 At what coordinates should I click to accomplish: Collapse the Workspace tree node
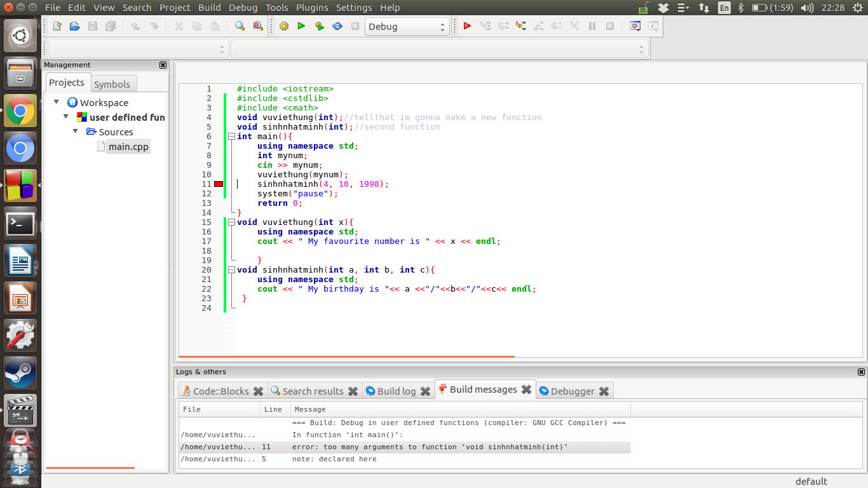(57, 102)
